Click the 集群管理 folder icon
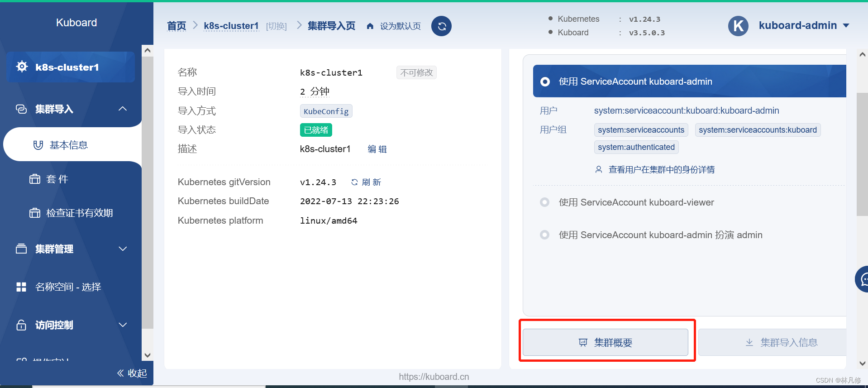Viewport: 868px width, 388px height. click(x=21, y=249)
